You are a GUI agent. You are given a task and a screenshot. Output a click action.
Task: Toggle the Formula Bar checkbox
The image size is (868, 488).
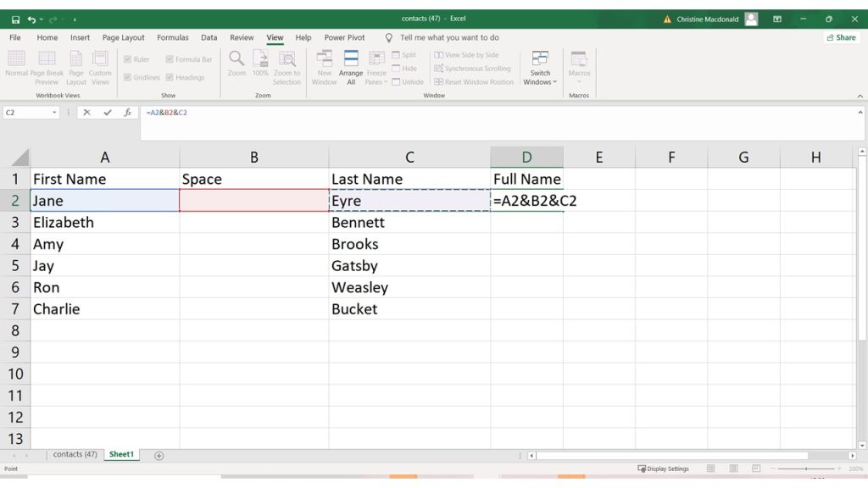point(170,59)
